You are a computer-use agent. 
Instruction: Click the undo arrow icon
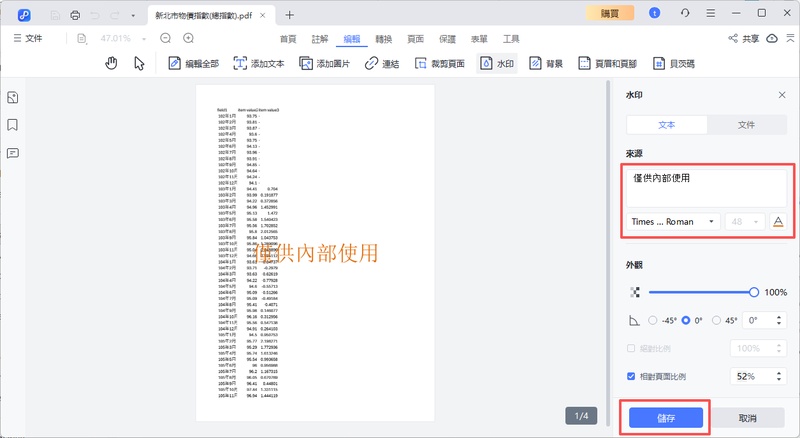(x=95, y=15)
